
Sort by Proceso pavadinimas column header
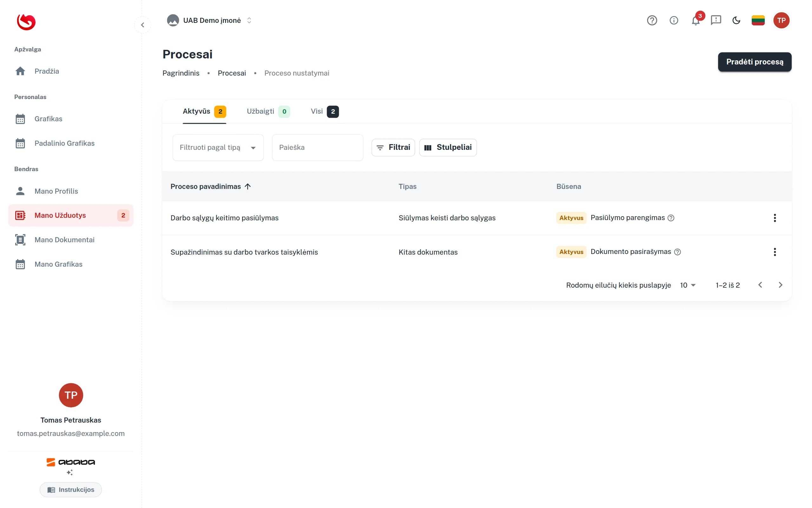click(210, 186)
